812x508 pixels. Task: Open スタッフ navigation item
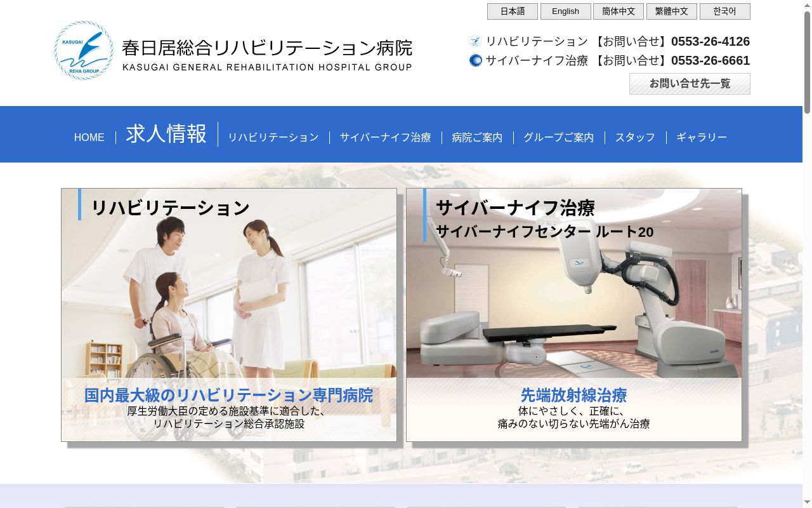pyautogui.click(x=635, y=137)
